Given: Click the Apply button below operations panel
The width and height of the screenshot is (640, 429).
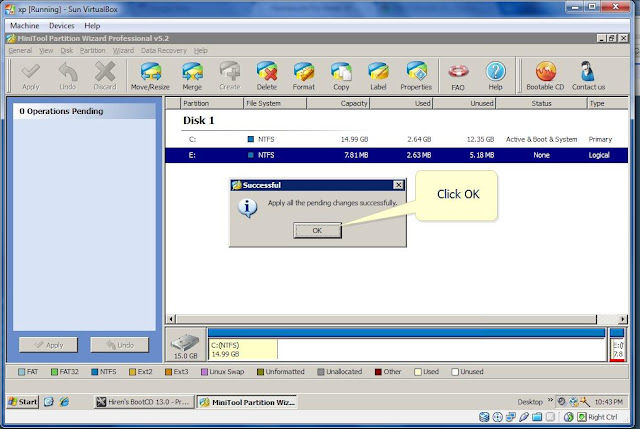Looking at the screenshot, I should [x=48, y=345].
